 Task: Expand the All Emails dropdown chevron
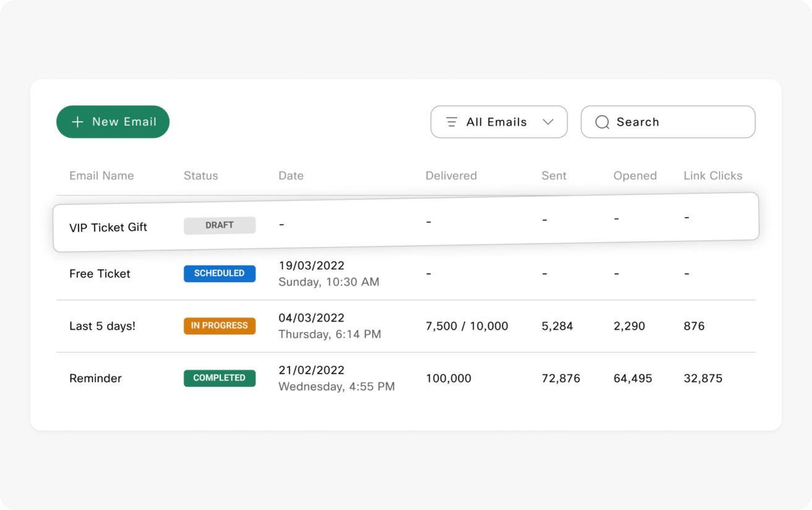(x=548, y=122)
